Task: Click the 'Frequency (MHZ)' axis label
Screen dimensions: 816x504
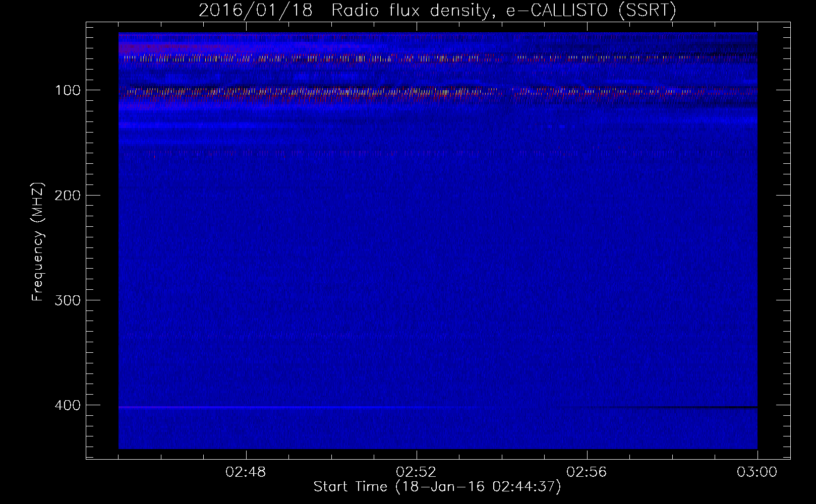Action: pos(38,242)
